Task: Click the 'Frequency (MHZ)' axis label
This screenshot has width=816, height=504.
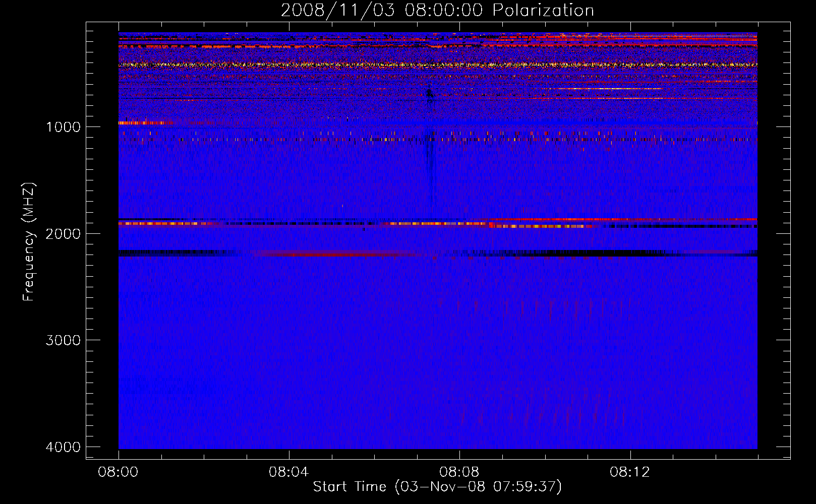Action: tap(29, 242)
